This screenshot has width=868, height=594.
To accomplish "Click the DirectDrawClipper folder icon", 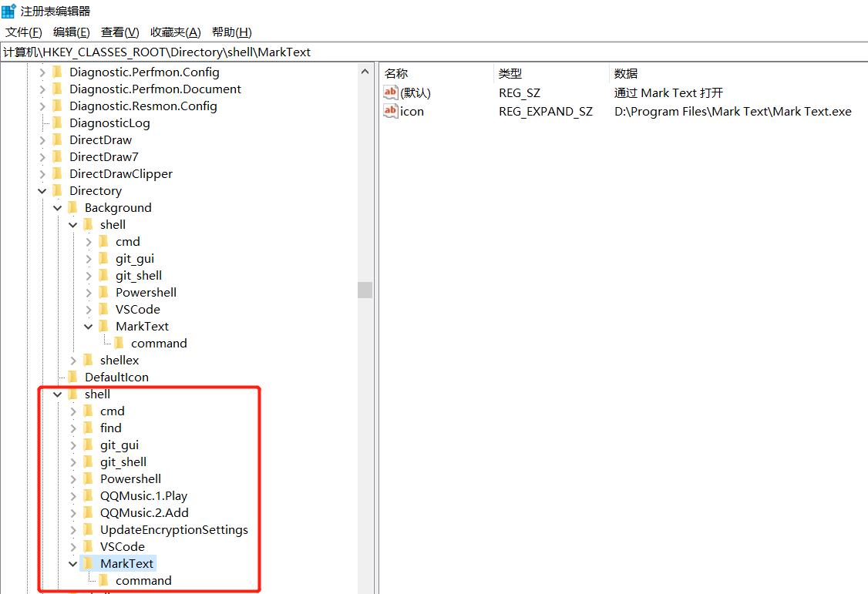I will click(x=57, y=173).
